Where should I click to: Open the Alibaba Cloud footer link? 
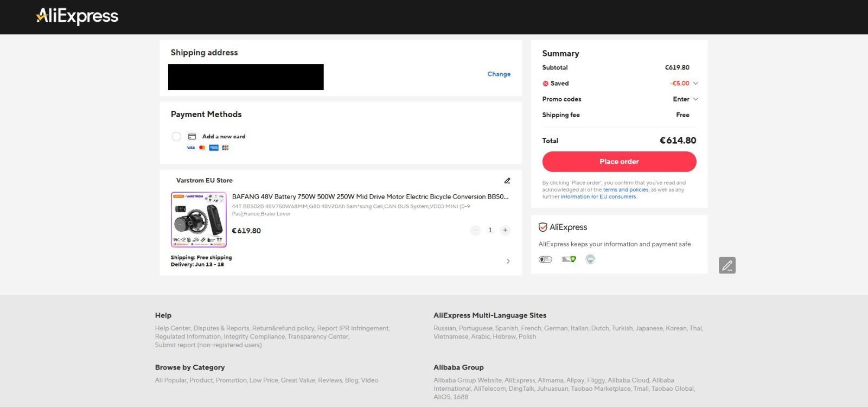628,380
